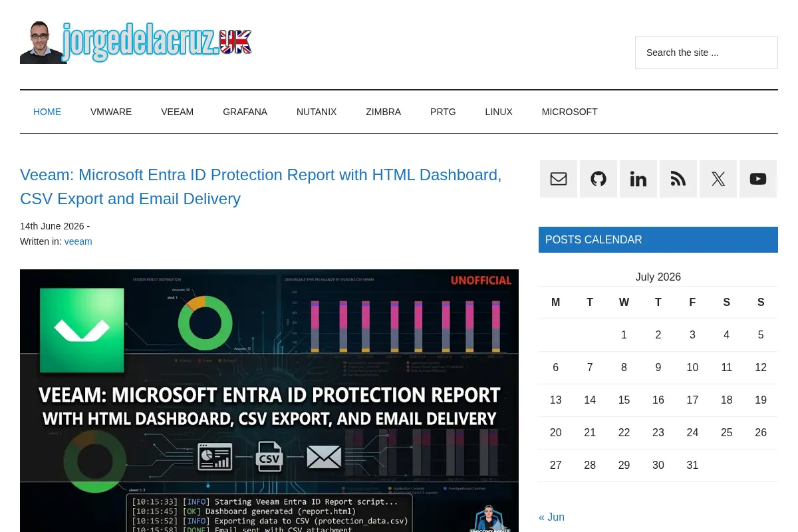This screenshot has height=532, width=798.
Task: Follow the 'veeam' category link
Action: [78, 241]
